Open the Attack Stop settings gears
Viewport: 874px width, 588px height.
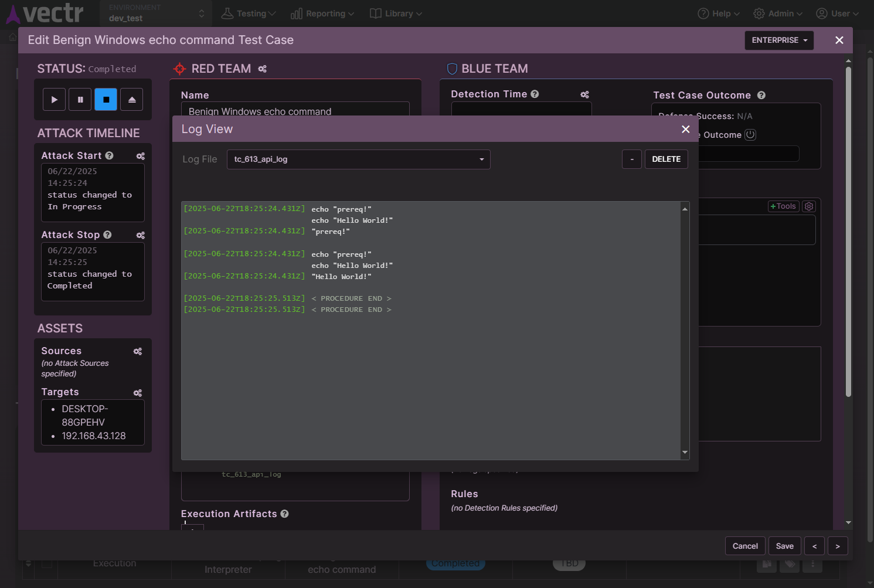140,235
